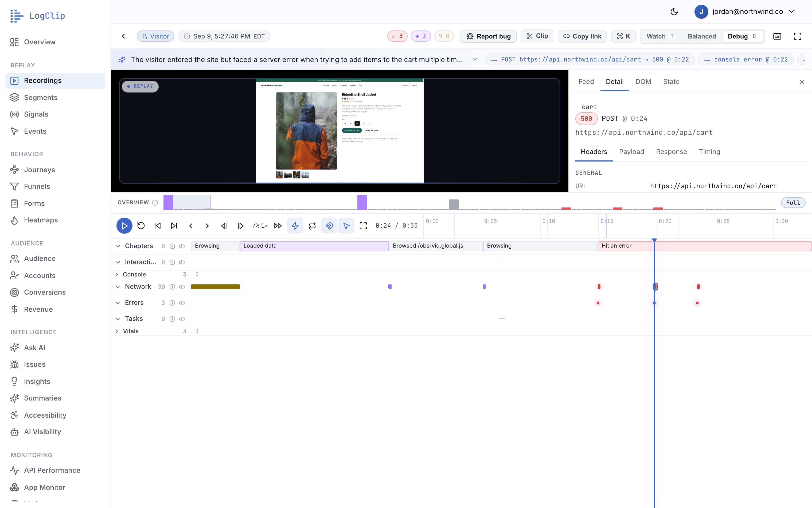The image size is (812, 508).
Task: Expand the AI summary chevron
Action: (x=475, y=59)
